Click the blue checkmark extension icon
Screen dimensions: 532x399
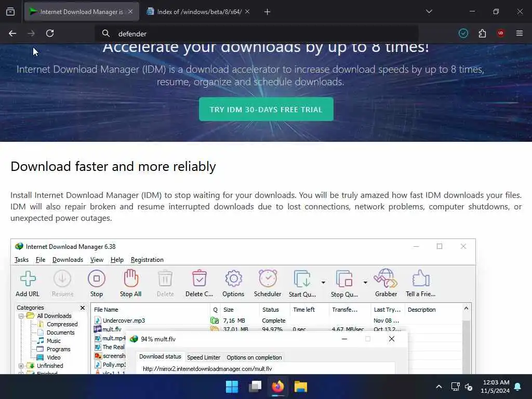[x=463, y=33]
